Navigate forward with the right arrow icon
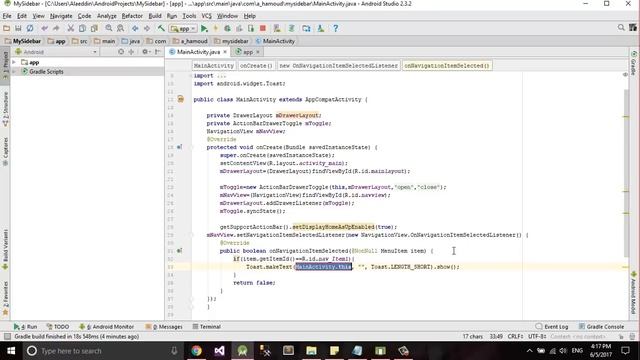Screen dimensions: 640x360 147,28
